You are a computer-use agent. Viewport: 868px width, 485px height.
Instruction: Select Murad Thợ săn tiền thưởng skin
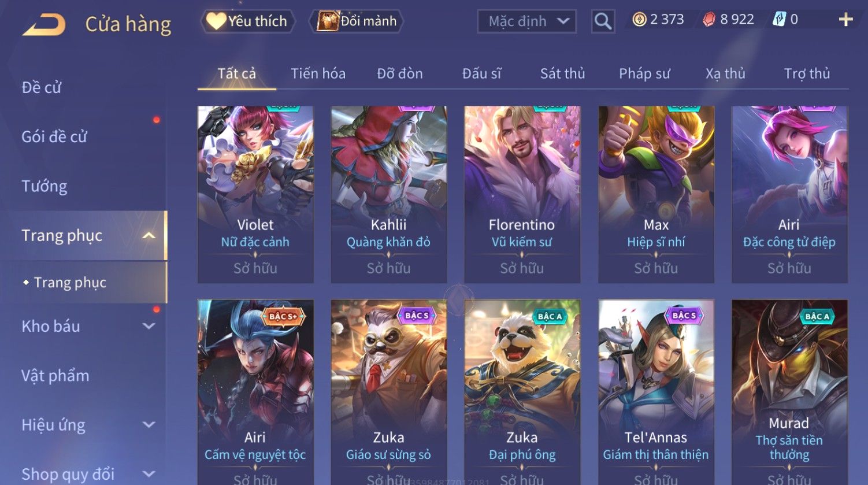click(x=789, y=392)
